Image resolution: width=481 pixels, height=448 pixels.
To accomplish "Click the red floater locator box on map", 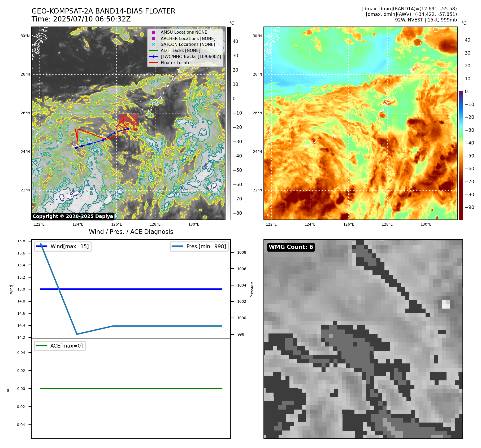I will click(128, 122).
